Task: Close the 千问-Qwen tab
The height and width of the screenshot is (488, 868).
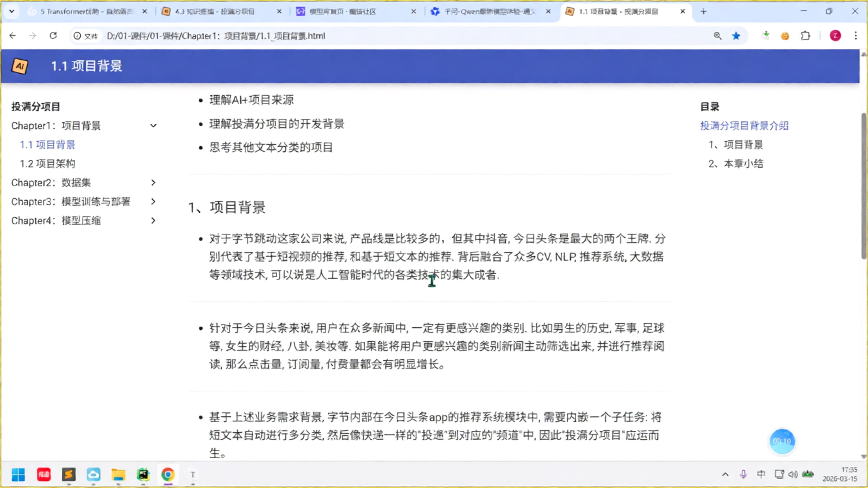Action: [x=548, y=12]
